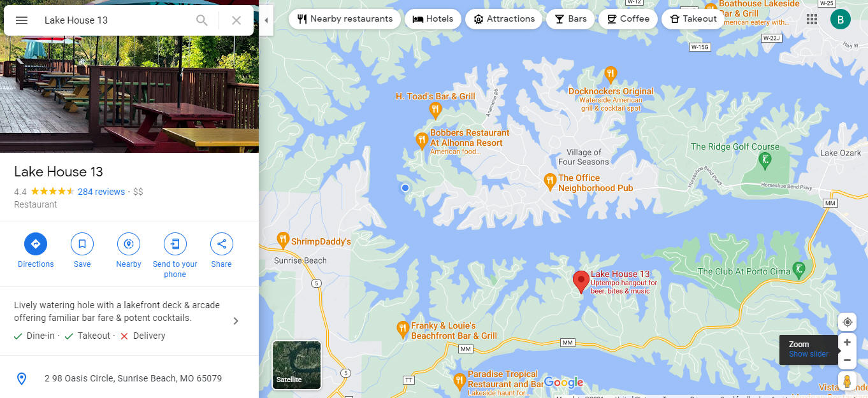Screen dimensions: 868x398
Task: Filter map by Coffee
Action: [628, 19]
